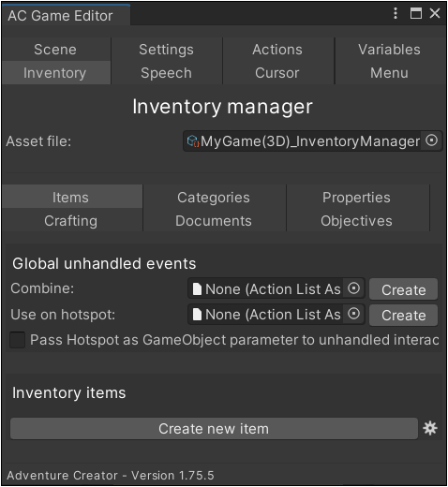The height and width of the screenshot is (487, 448).
Task: Select the Cursor tab
Action: (277, 73)
